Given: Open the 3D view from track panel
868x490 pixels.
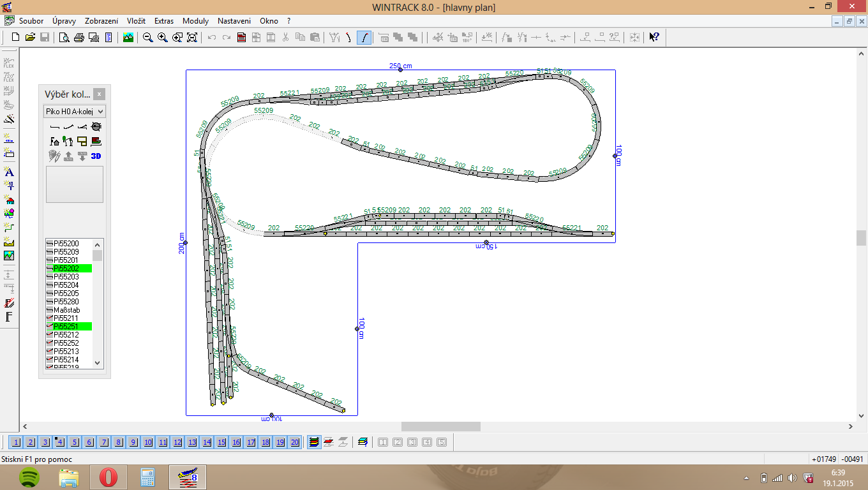Looking at the screenshot, I should (x=96, y=156).
